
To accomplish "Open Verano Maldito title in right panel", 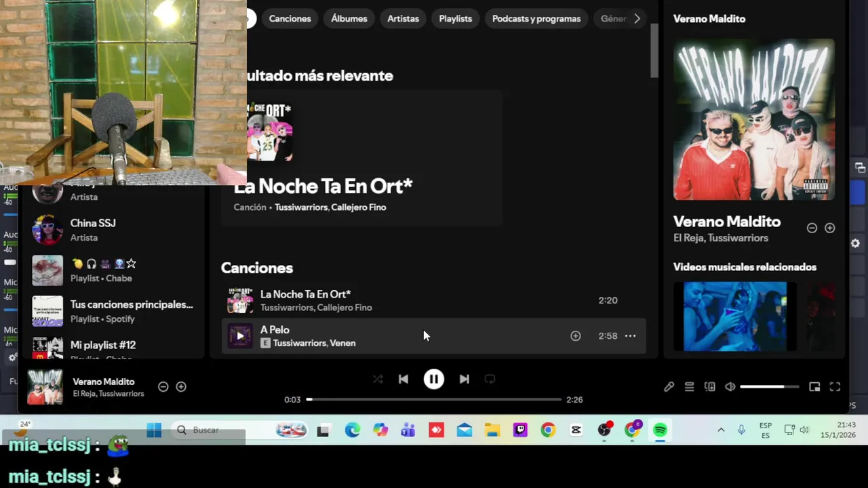I will coord(727,222).
